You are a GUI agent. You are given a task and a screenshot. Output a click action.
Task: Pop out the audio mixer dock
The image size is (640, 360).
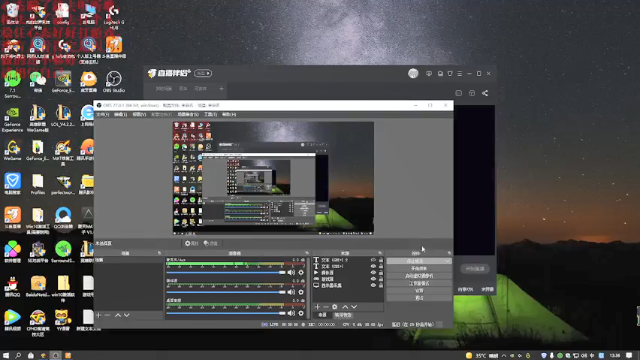point(307,253)
